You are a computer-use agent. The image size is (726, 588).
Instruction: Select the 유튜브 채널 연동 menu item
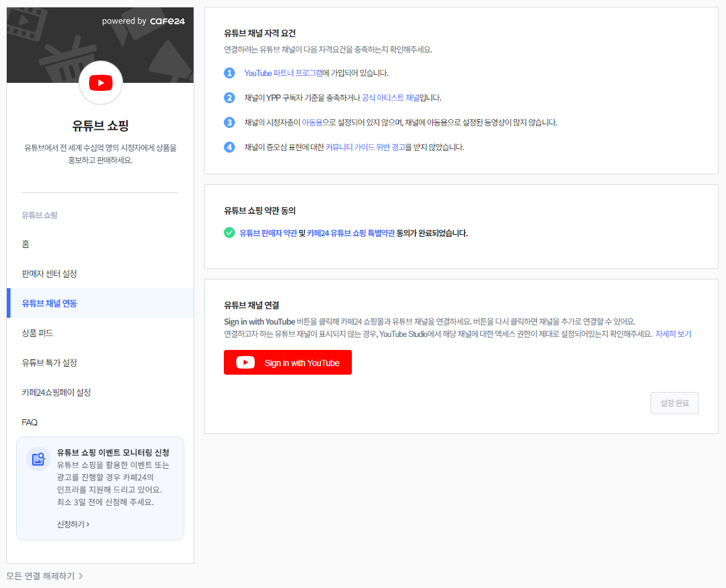click(100, 303)
